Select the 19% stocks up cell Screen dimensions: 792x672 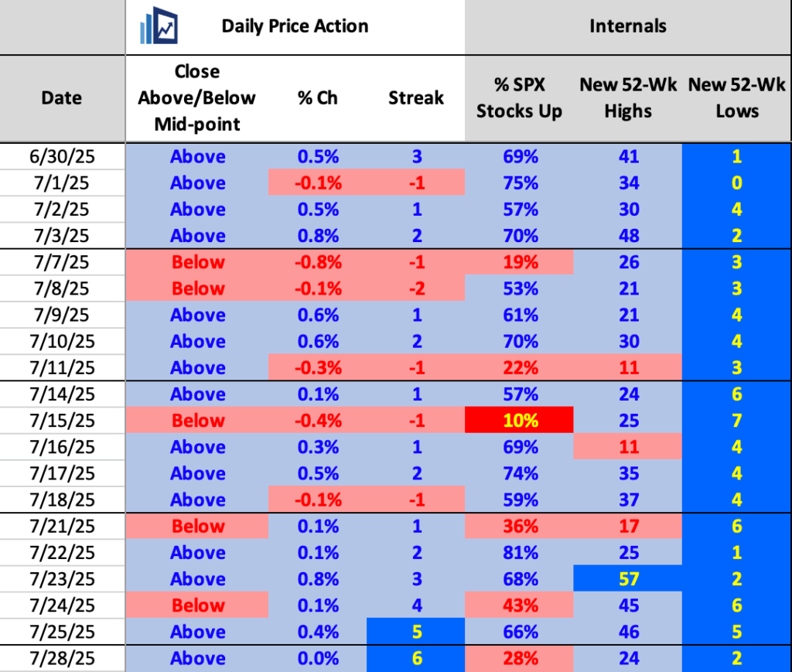click(519, 262)
